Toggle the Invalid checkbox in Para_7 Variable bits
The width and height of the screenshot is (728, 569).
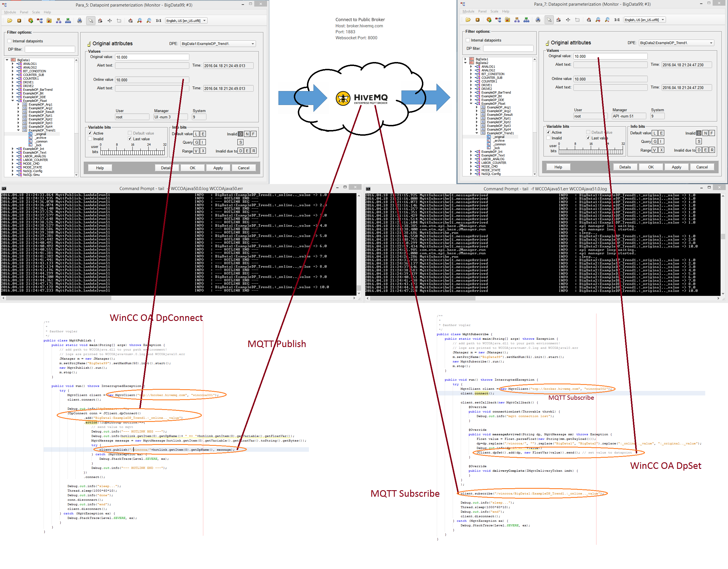548,138
